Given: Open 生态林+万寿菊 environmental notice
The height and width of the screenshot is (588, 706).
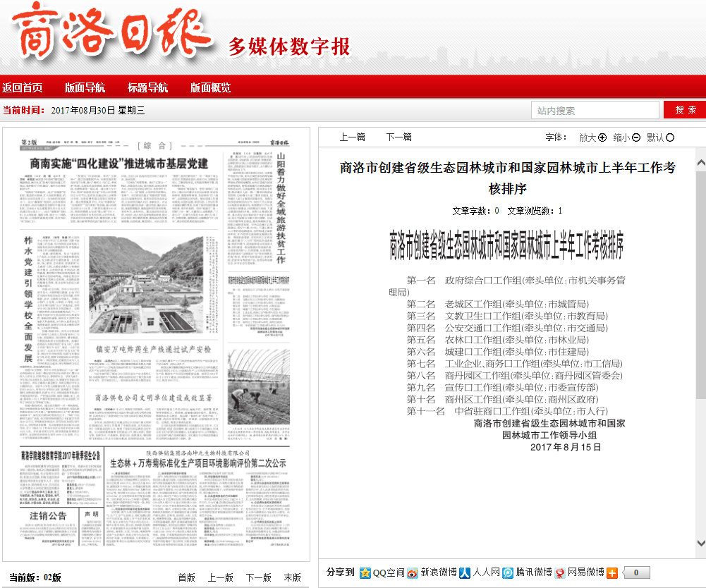Looking at the screenshot, I should tap(198, 463).
